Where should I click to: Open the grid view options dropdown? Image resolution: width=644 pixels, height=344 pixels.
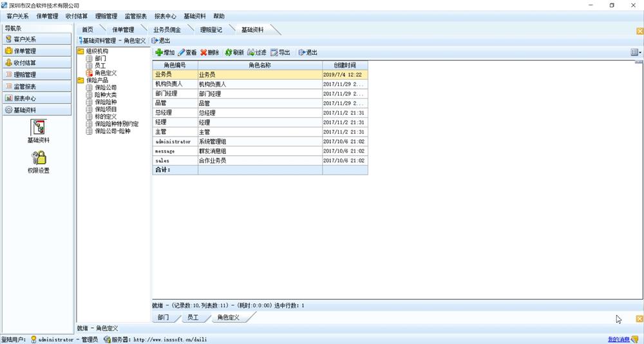click(x=636, y=52)
